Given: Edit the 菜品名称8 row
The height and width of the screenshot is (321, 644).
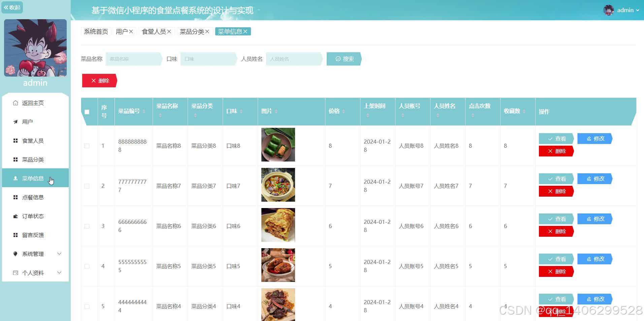Looking at the screenshot, I should click(x=595, y=139).
